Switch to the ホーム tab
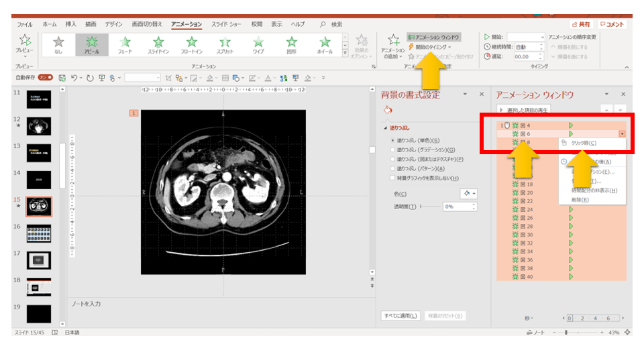The image size is (644, 362). pos(50,24)
